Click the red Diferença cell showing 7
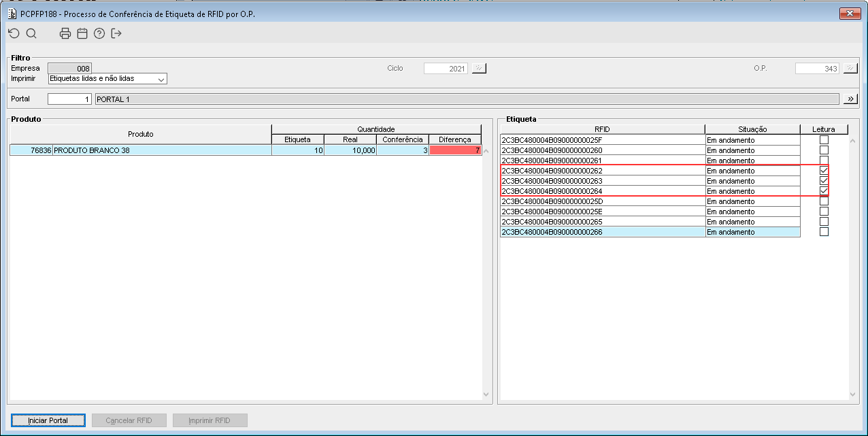Viewport: 868px width, 436px height. (455, 150)
